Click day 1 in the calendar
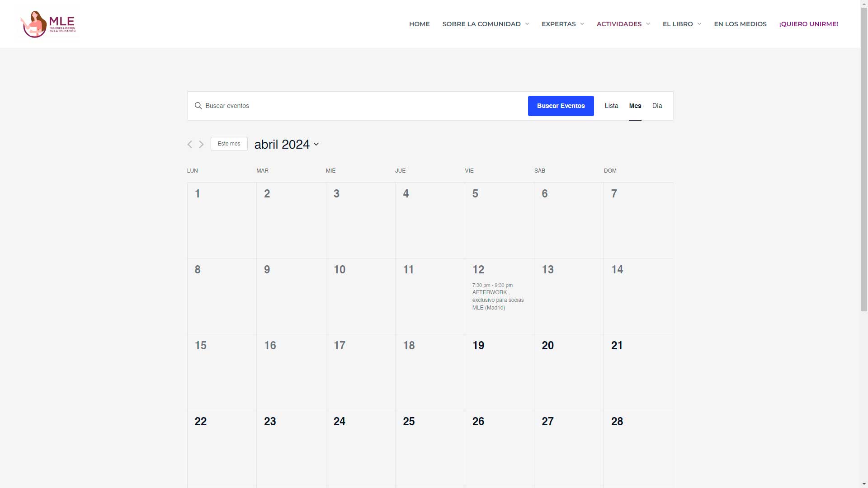868x488 pixels. (x=198, y=194)
